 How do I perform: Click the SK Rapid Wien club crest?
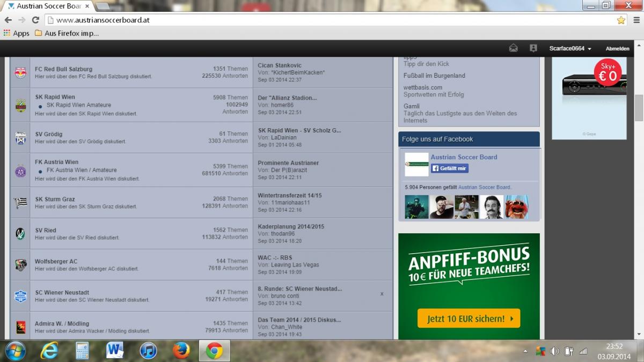[20, 105]
